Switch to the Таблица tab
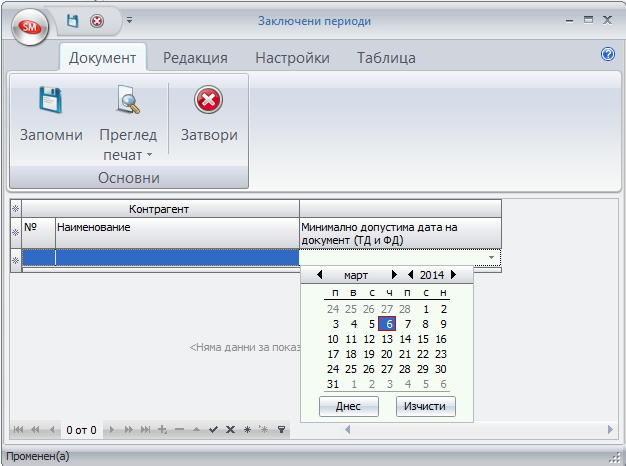The width and height of the screenshot is (626, 466). [386, 58]
